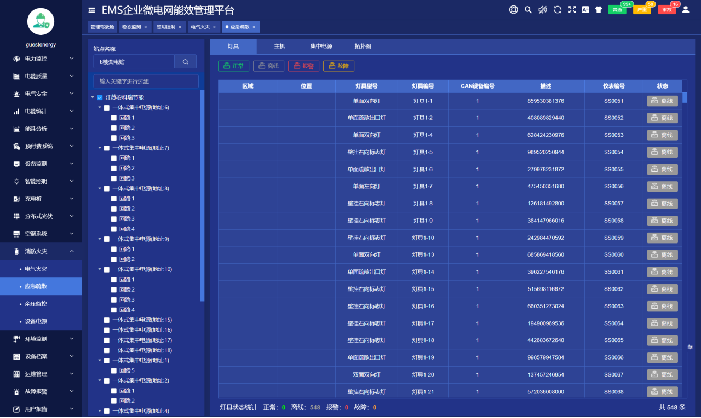Viewport: 701px width, 418px height.
Task: Click the globe language icon in header
Action: [514, 9]
